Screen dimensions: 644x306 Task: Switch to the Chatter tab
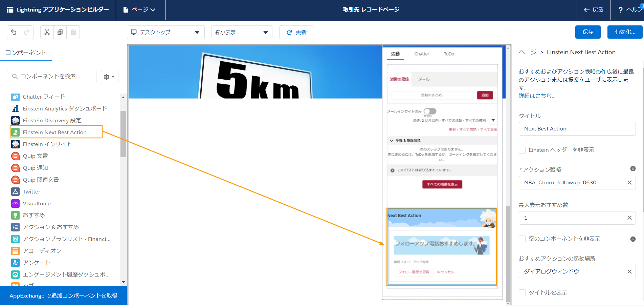(421, 54)
